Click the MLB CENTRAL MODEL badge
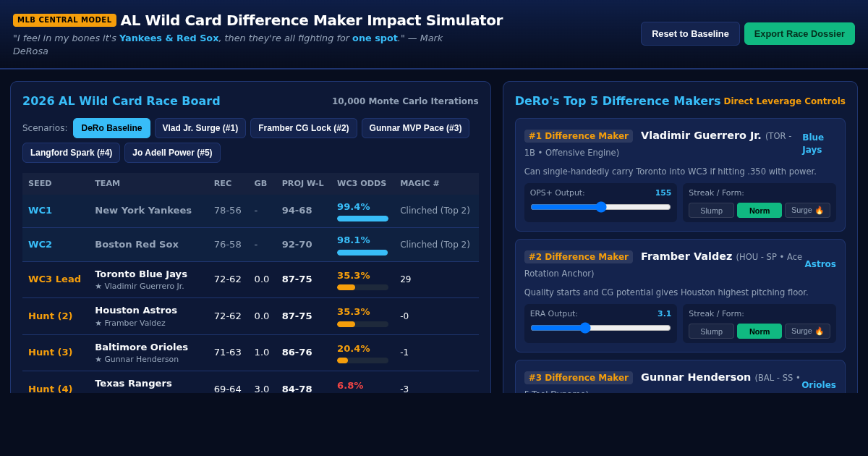This screenshot has height=456, width=868. (x=64, y=20)
